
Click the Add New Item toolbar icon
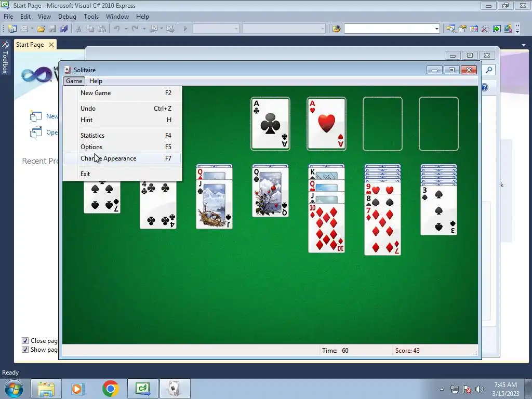click(24, 29)
